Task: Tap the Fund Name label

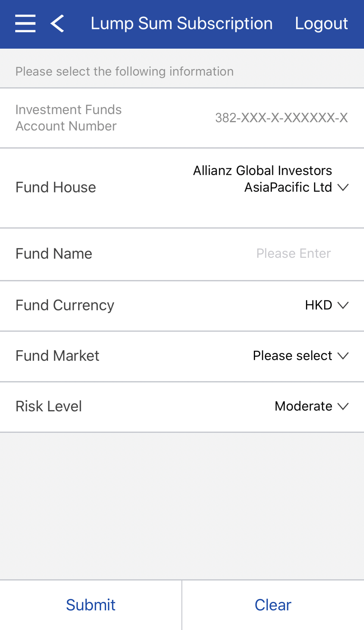Action: (x=54, y=253)
